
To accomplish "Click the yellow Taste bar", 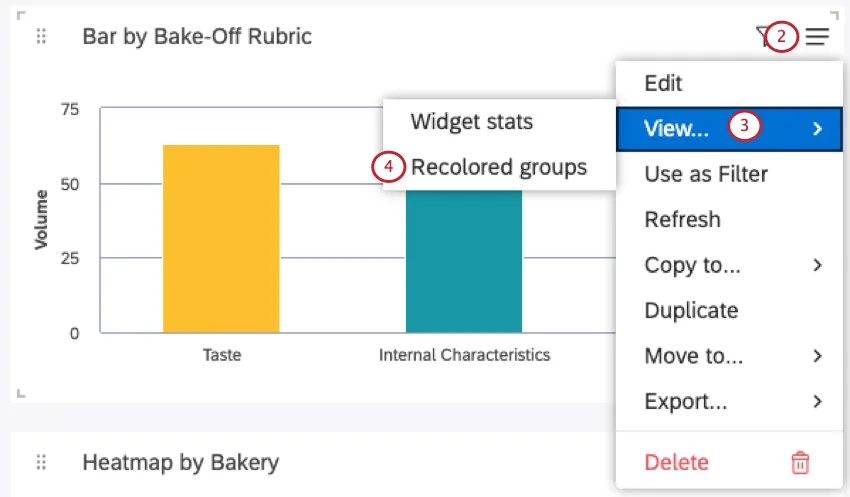I will pos(221,240).
